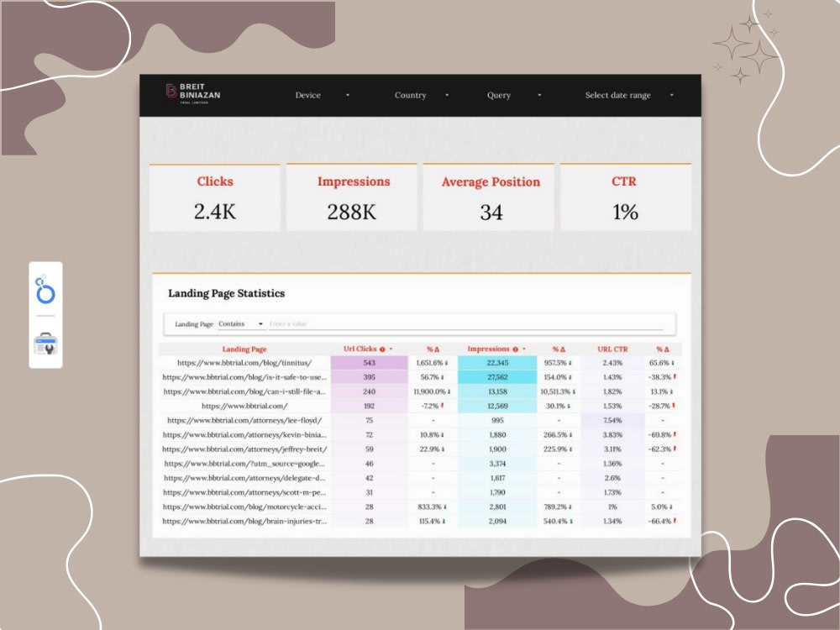Open the blog/brain-injuries-tr landing page link

tap(244, 522)
